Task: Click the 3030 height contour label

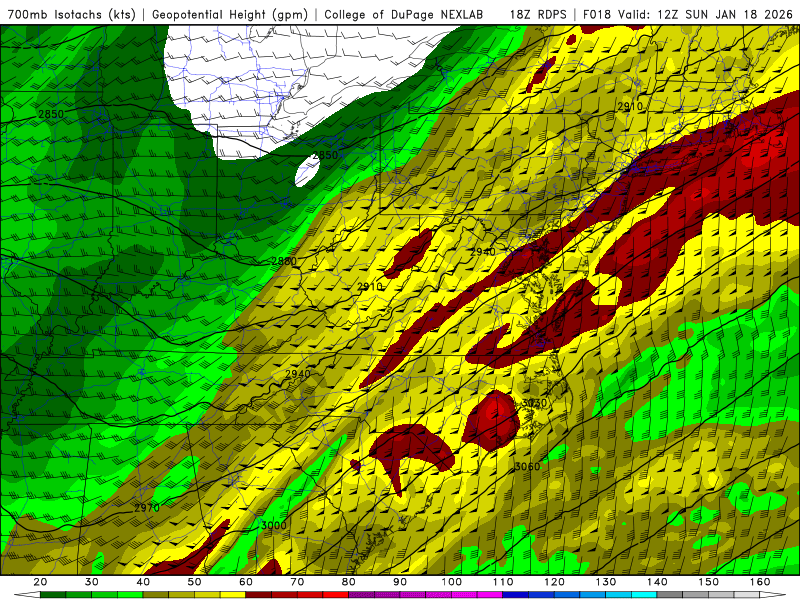Action: [534, 403]
